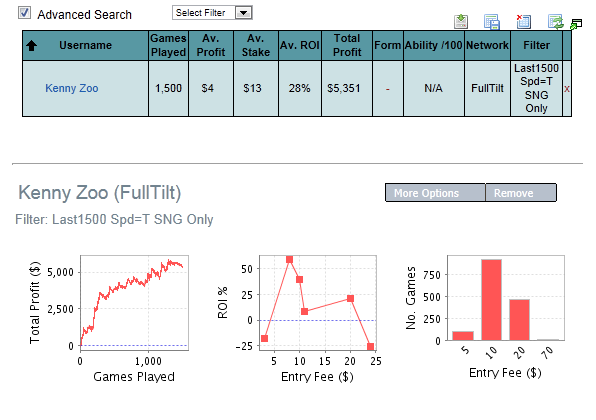Sort by the Form column header

tap(388, 46)
